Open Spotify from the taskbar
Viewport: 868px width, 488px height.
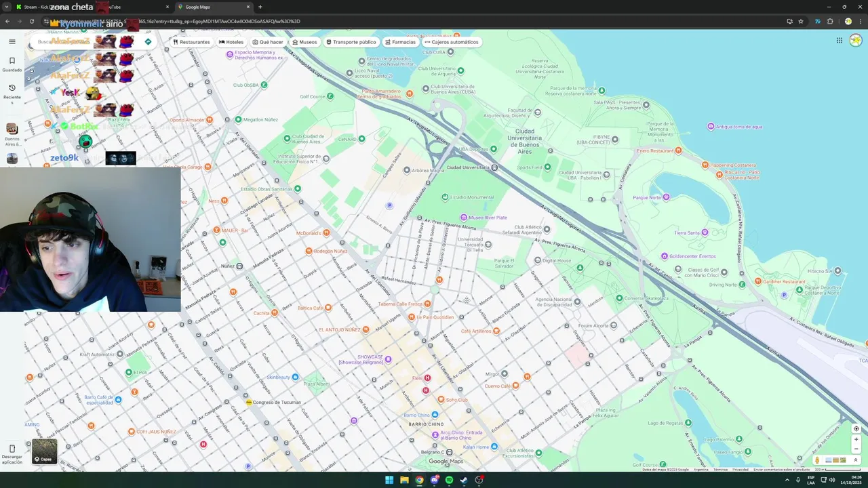(x=449, y=480)
